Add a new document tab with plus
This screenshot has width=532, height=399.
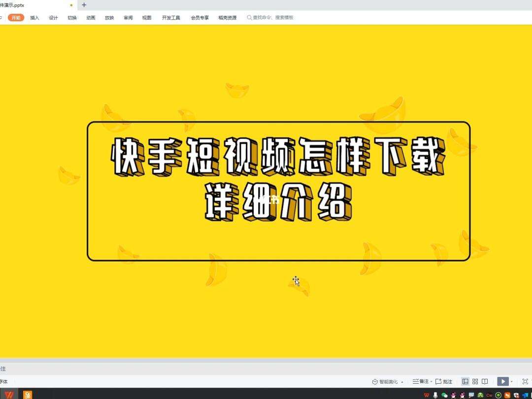pos(84,5)
